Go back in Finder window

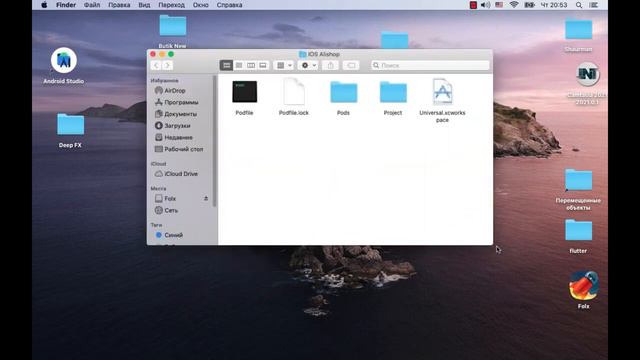(x=156, y=65)
